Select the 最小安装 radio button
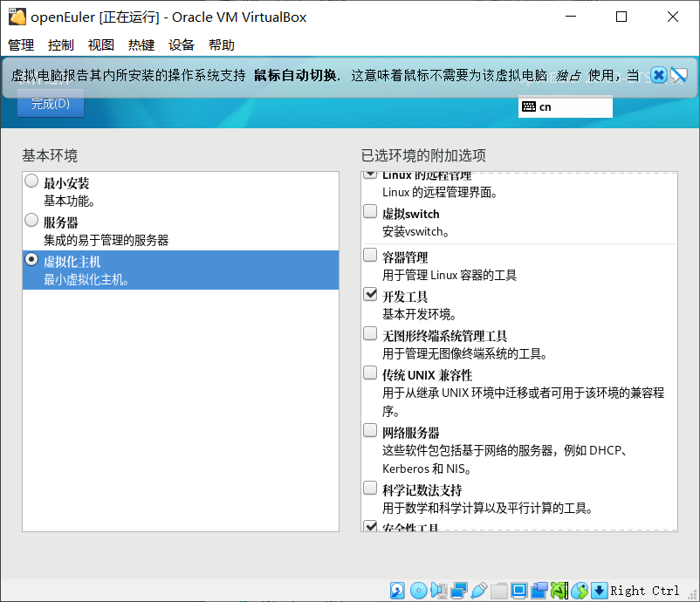Screen dimensions: 700x602 pos(31,181)
